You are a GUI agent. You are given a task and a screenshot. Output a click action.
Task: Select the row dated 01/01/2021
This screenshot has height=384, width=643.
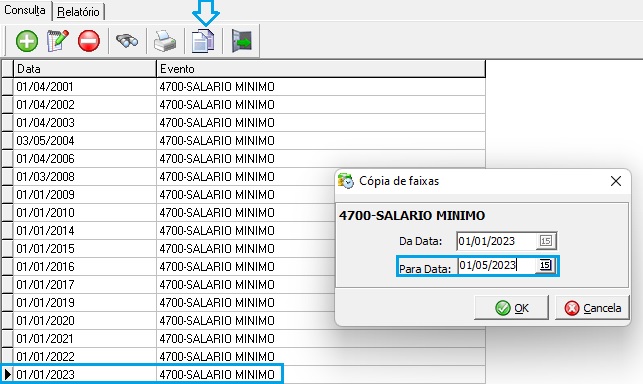pos(243,339)
